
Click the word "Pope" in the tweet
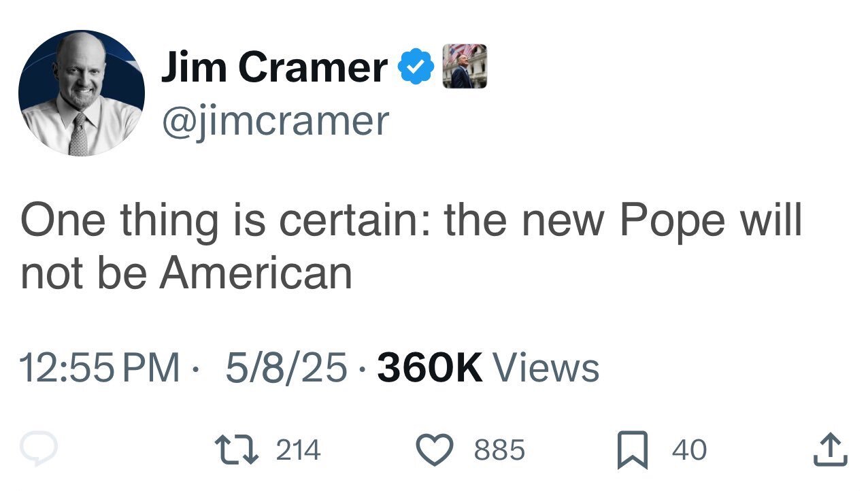coord(670,222)
